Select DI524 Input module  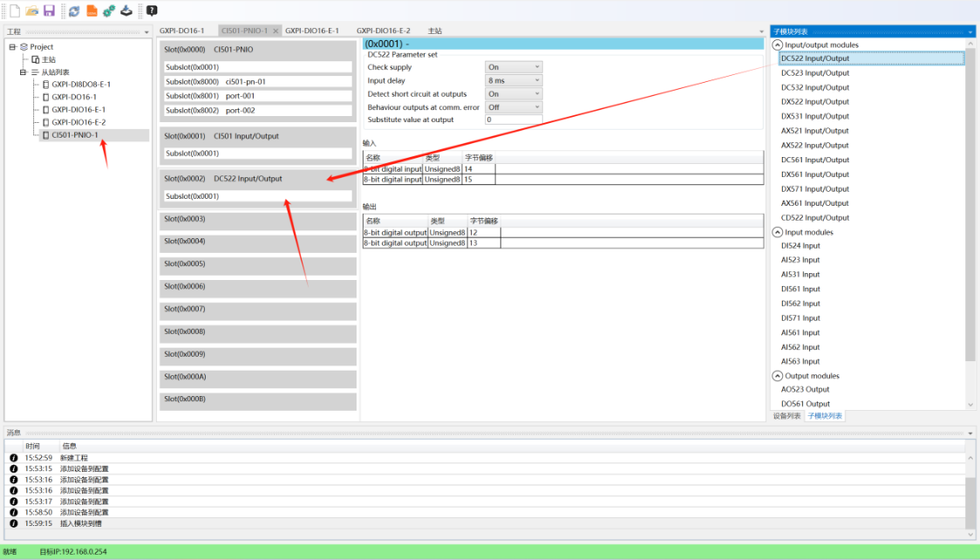pyautogui.click(x=800, y=246)
